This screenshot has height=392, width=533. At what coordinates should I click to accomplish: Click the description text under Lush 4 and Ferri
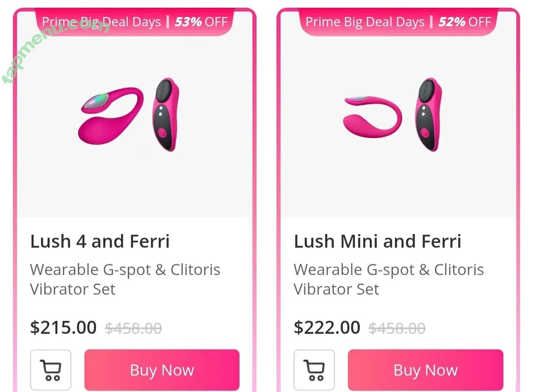pyautogui.click(x=125, y=279)
